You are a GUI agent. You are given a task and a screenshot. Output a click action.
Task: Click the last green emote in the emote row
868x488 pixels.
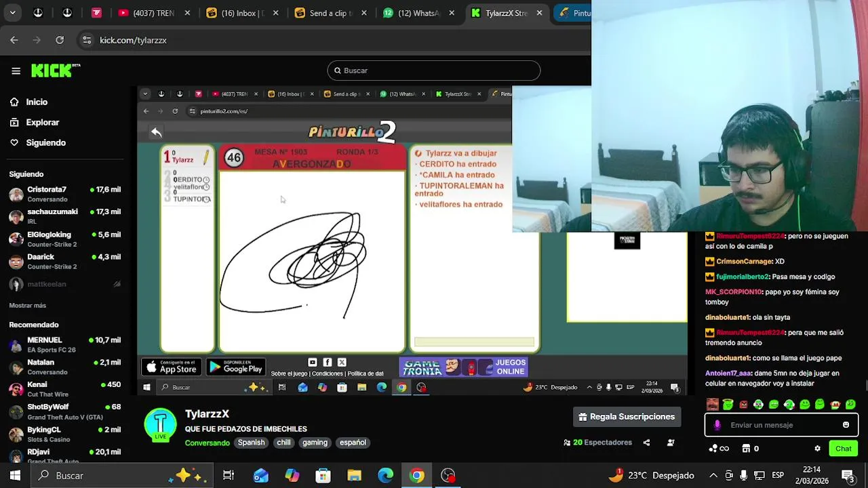[851, 405]
